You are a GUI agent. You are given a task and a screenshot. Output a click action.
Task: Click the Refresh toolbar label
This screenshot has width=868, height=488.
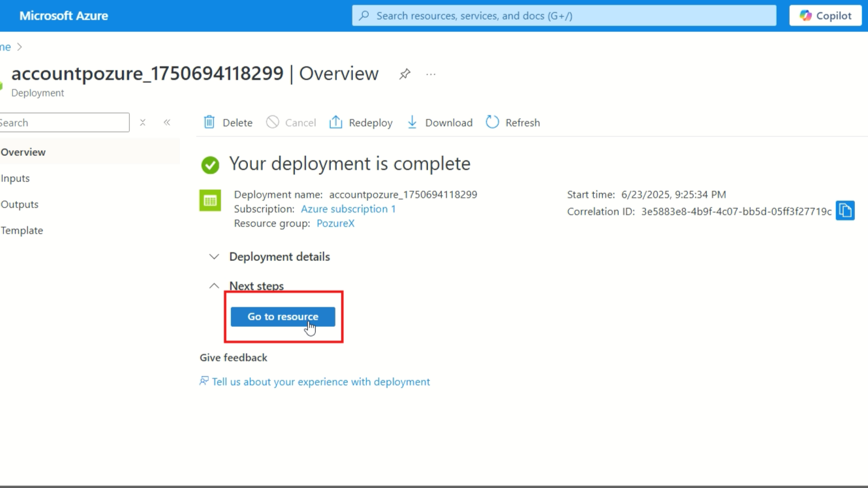(523, 123)
